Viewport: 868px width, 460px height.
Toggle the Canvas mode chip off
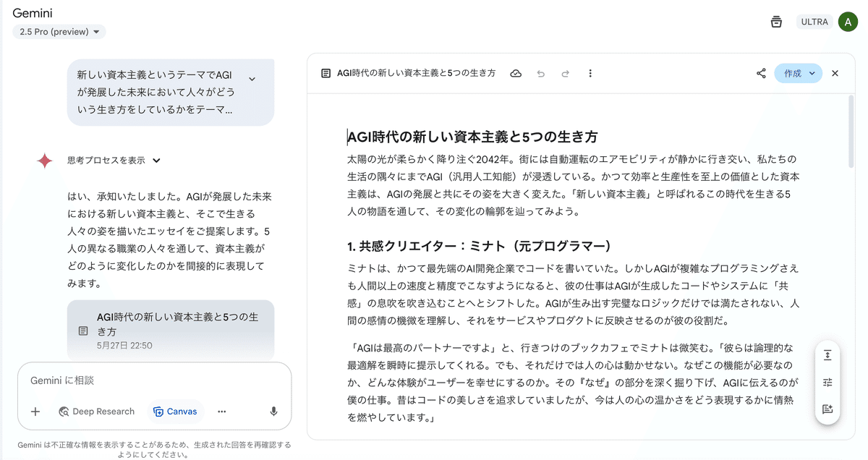coord(174,412)
